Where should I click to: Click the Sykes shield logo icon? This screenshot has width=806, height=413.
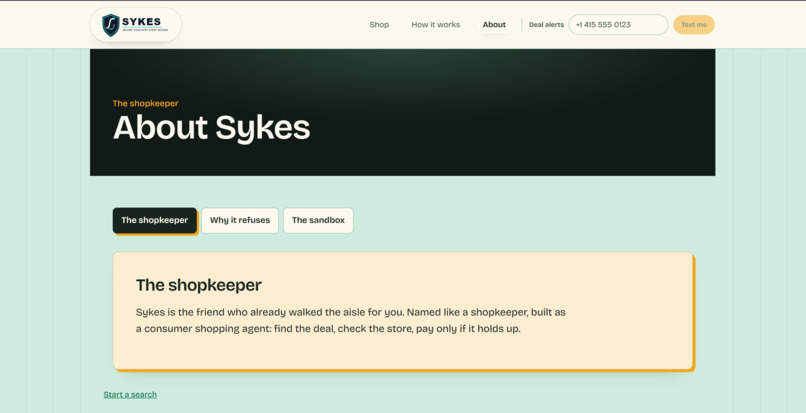coord(111,25)
